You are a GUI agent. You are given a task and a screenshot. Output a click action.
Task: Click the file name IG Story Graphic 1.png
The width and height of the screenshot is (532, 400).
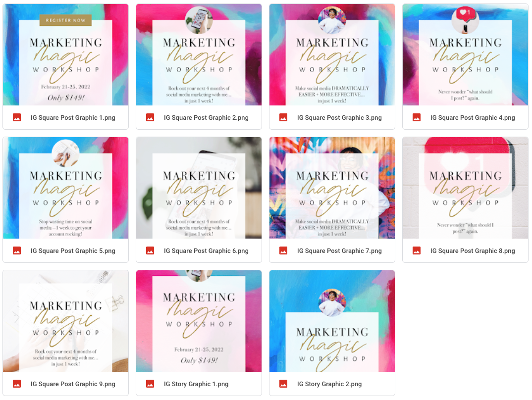[x=196, y=384]
